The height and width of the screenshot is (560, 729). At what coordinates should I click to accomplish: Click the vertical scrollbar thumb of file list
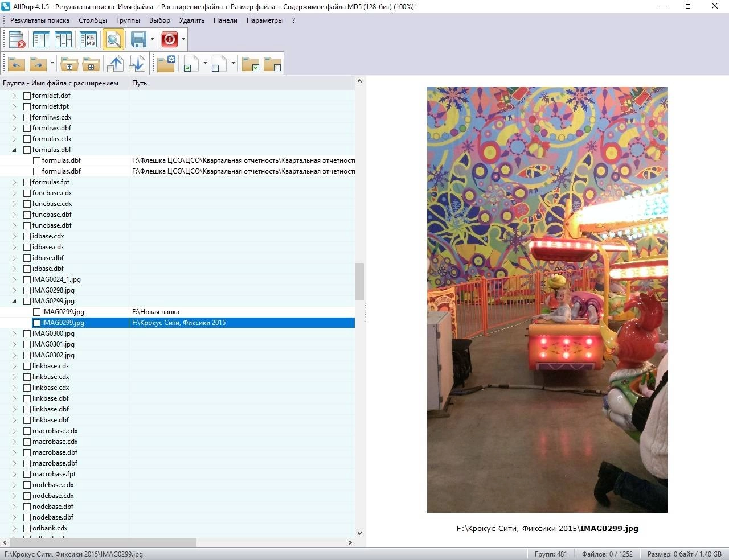pyautogui.click(x=359, y=281)
